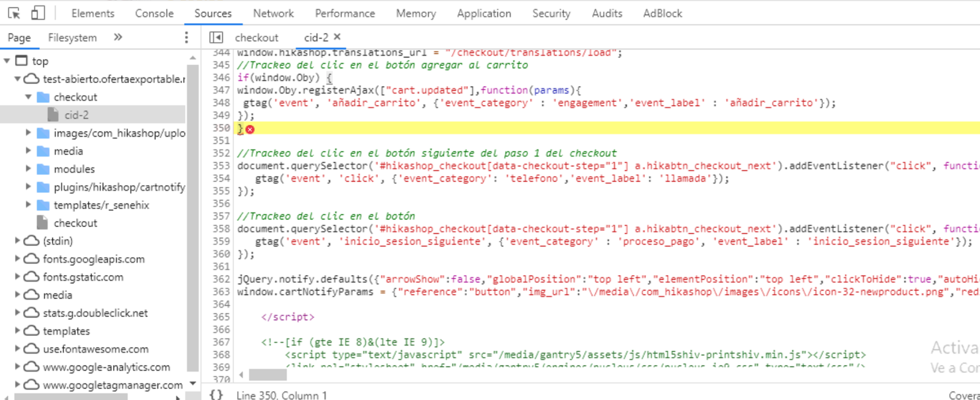Expand the fonts.googleapis.com domain
The height and width of the screenshot is (400, 980).
point(17,259)
